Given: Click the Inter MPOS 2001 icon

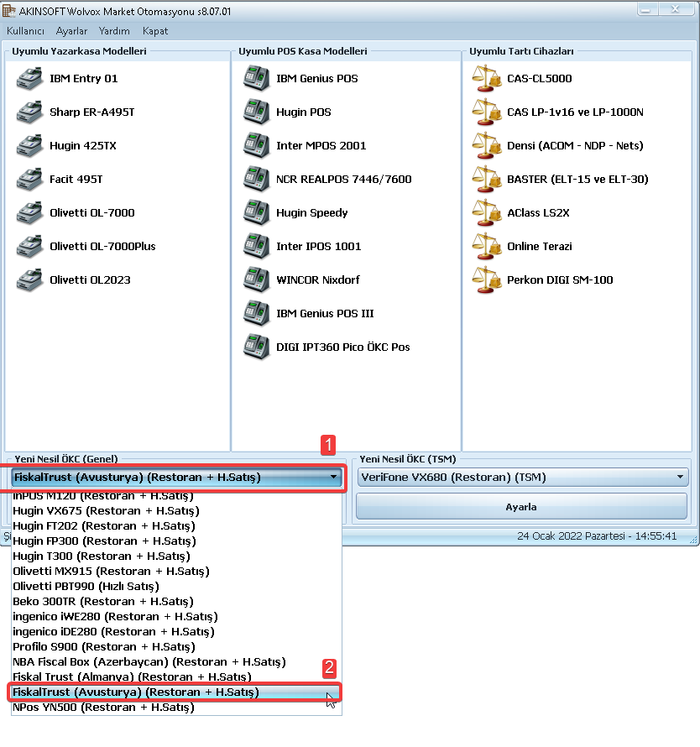Looking at the screenshot, I should point(257,146).
